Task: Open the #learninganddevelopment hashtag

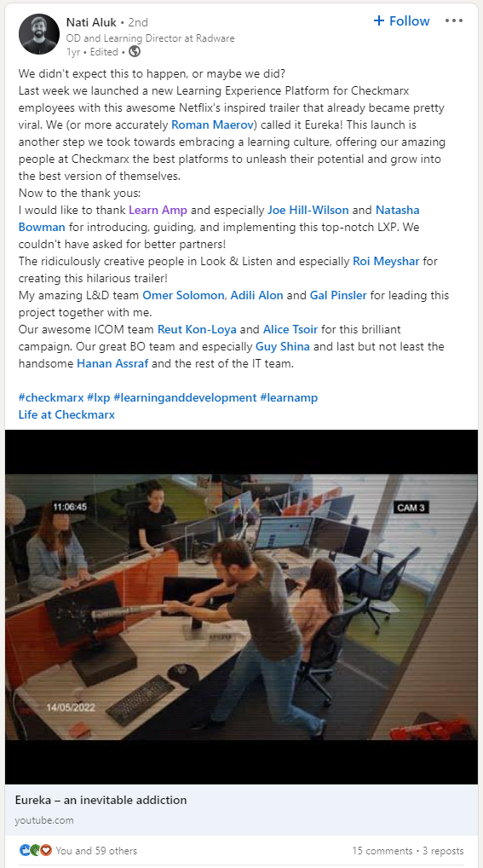Action: (185, 397)
